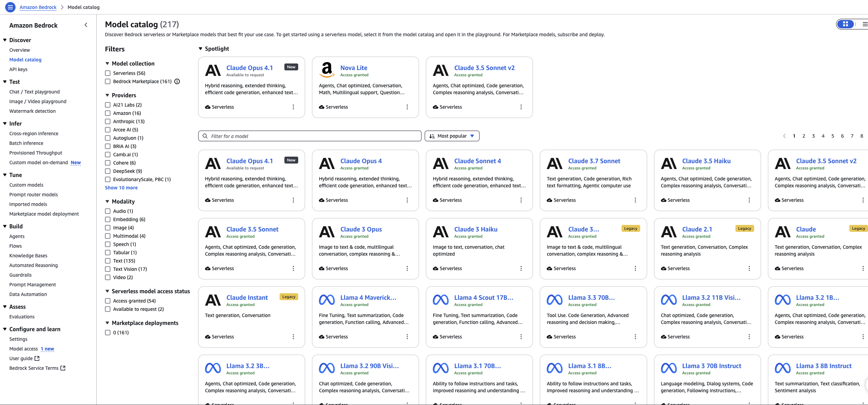Image resolution: width=868 pixels, height=405 pixels.
Task: Click the Anthropic logo on Claude 3.7 Sonnet card
Action: click(555, 164)
